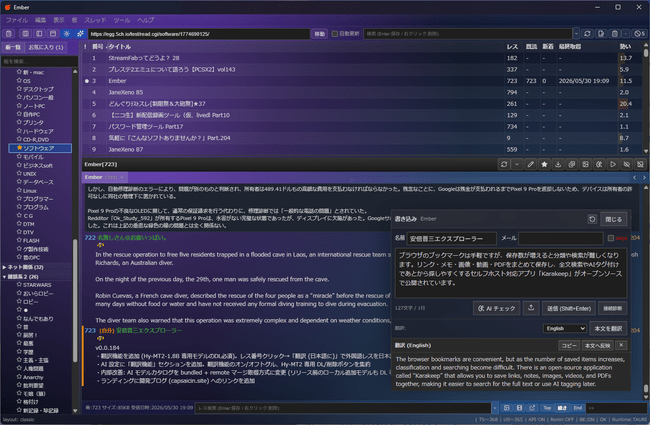Open the ファイル menu
Screen dimensions: 650x425
pyautogui.click(x=17, y=20)
